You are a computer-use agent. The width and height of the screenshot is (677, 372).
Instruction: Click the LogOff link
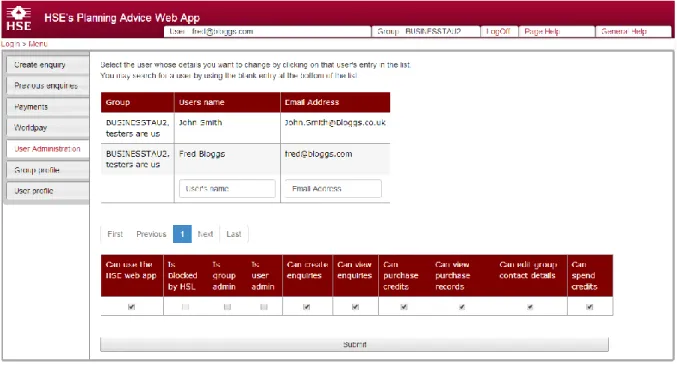(499, 32)
